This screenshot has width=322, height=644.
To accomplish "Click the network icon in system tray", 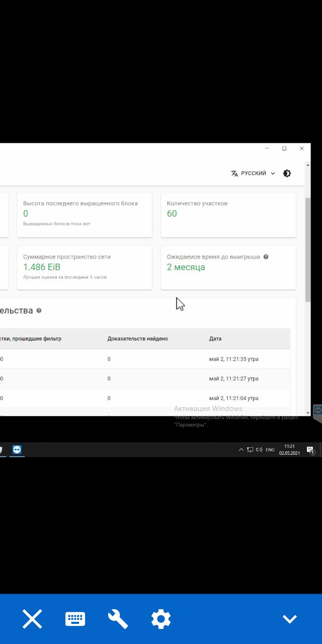I will tap(250, 450).
